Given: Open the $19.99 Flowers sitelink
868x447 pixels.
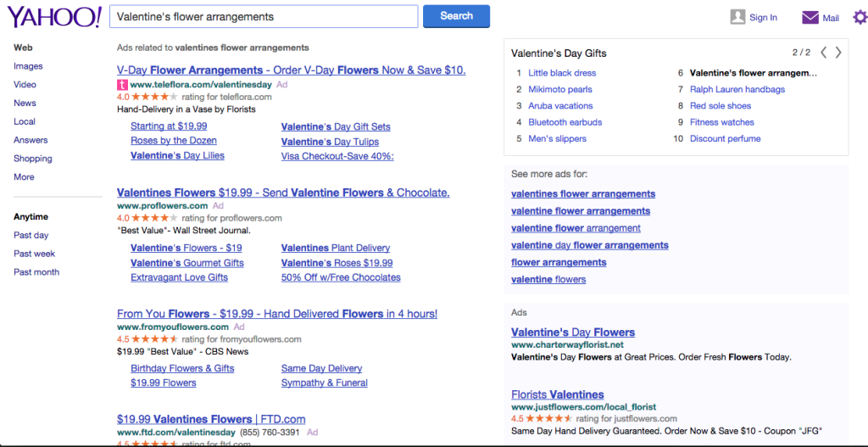Looking at the screenshot, I should tap(164, 383).
